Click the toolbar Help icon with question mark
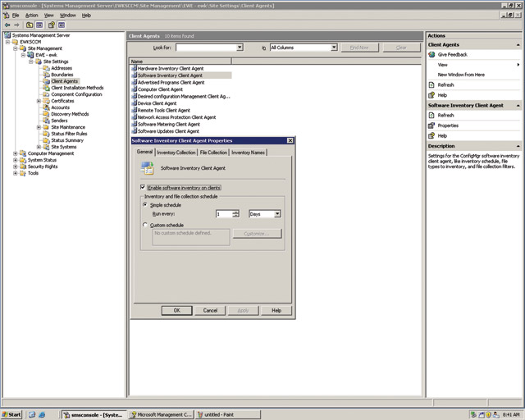Viewport: 525px width, 420px height. click(x=51, y=25)
